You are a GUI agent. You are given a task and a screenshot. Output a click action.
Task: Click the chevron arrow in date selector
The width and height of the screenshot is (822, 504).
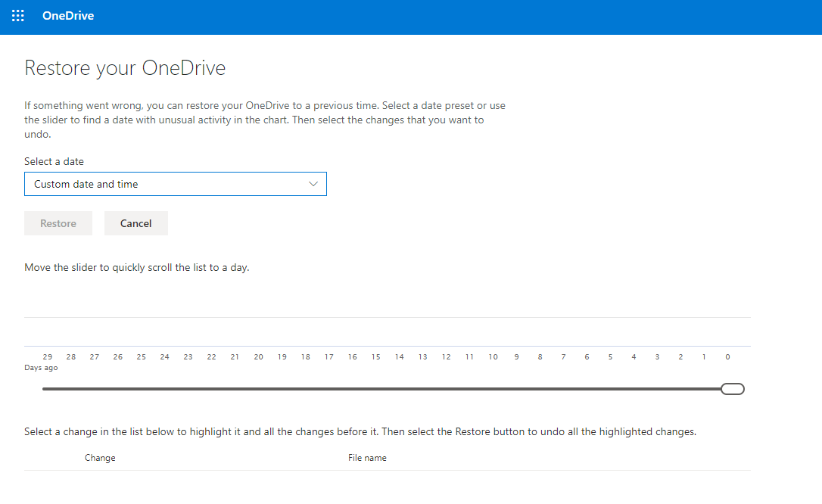tap(314, 184)
